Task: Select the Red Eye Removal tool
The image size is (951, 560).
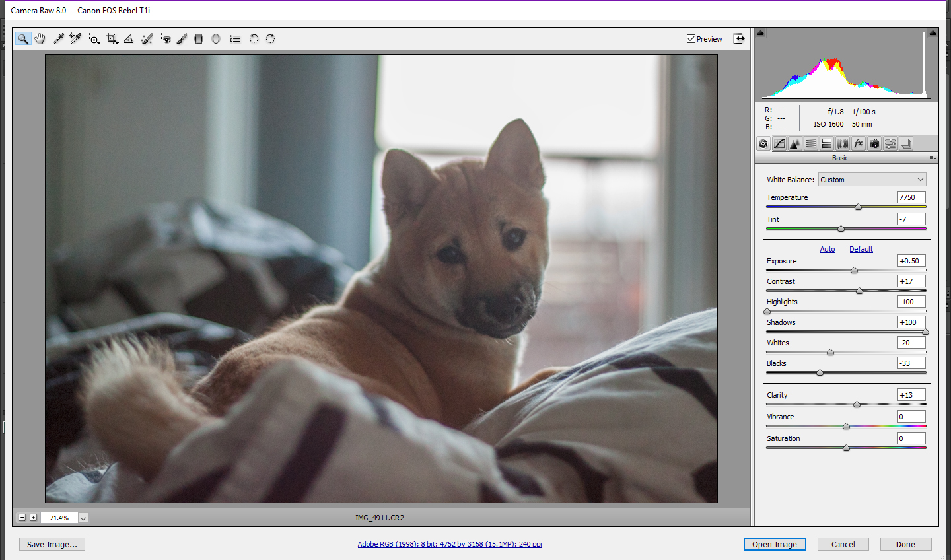Action: click(164, 39)
